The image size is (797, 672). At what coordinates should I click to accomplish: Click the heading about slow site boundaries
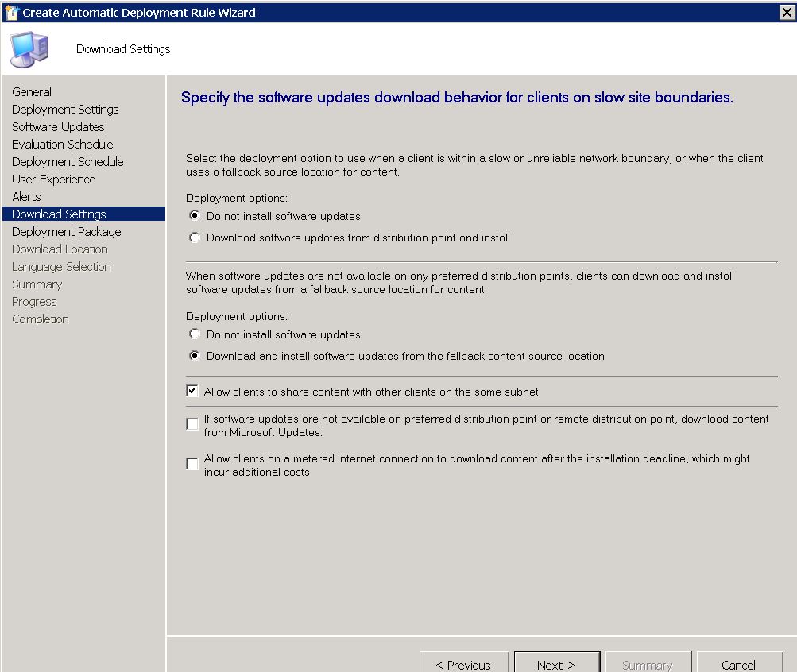coord(457,98)
